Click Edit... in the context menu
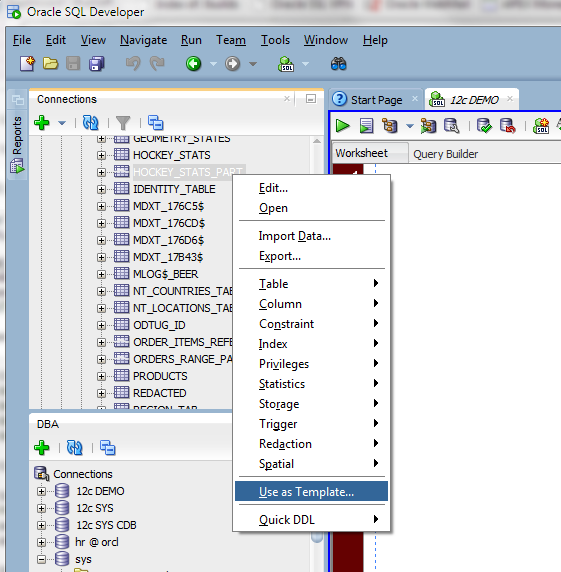Viewport: 561px width, 572px height. [x=311, y=188]
